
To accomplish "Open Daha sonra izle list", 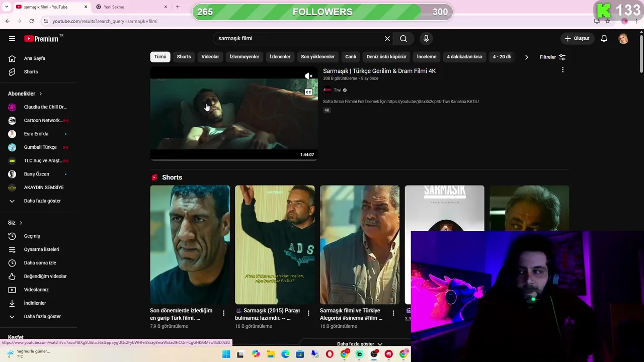I will coord(39,263).
